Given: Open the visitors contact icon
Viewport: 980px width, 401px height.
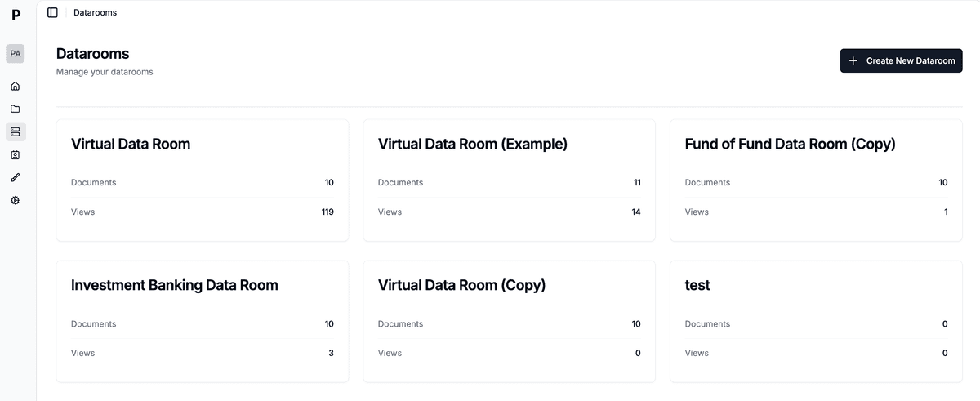Looking at the screenshot, I should pyautogui.click(x=16, y=154).
